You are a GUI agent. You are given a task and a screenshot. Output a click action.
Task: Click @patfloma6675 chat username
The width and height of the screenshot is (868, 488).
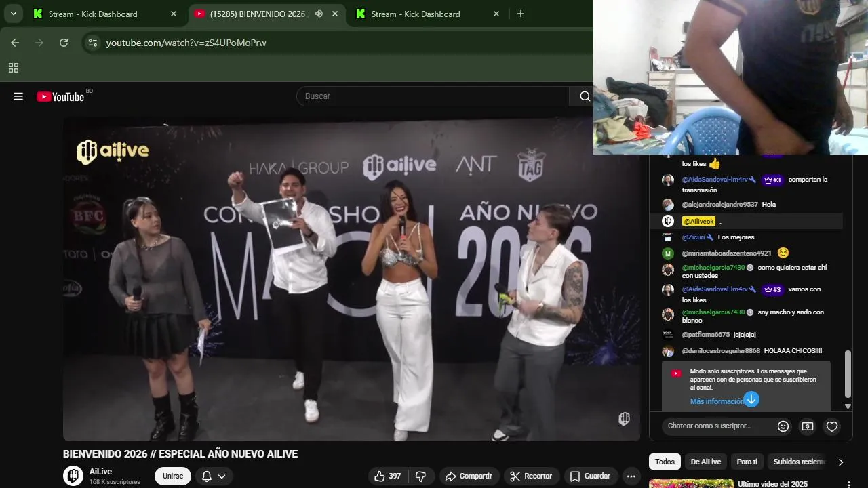click(x=705, y=335)
